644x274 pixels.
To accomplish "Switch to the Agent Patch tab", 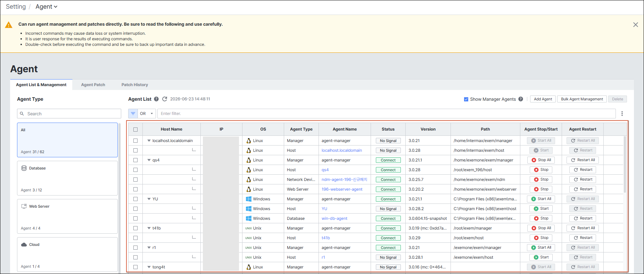I will click(93, 85).
